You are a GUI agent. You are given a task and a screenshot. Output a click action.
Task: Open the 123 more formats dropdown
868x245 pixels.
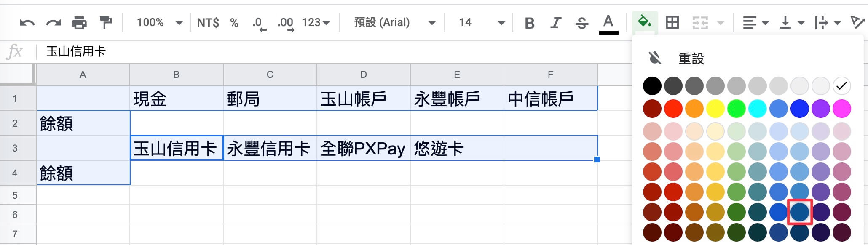tap(316, 23)
